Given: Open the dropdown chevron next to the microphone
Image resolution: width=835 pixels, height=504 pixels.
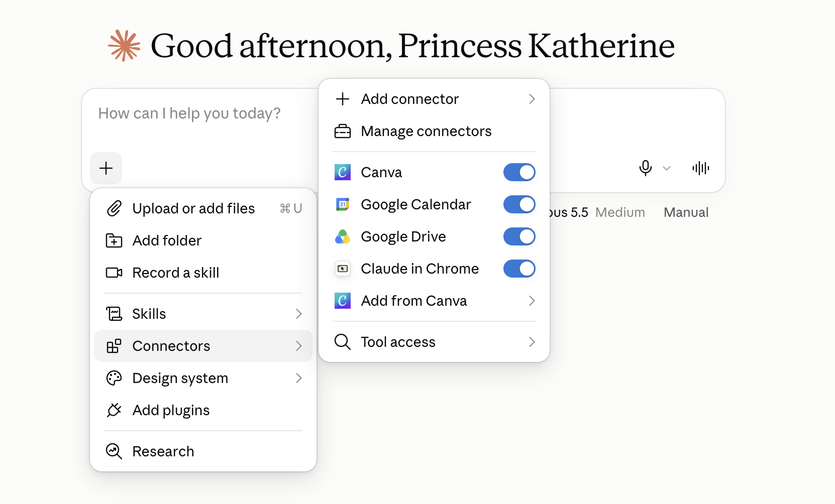Looking at the screenshot, I should pyautogui.click(x=667, y=168).
